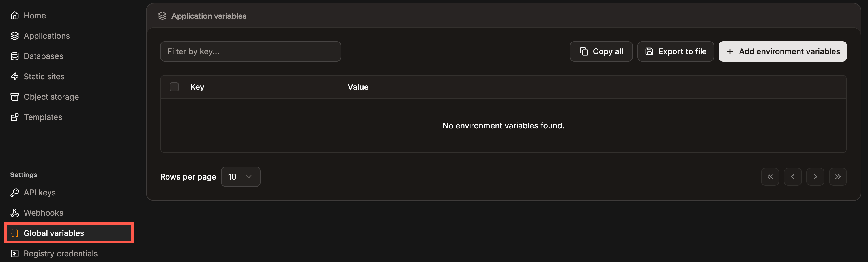
Task: Click the Filter by key input field
Action: click(250, 51)
